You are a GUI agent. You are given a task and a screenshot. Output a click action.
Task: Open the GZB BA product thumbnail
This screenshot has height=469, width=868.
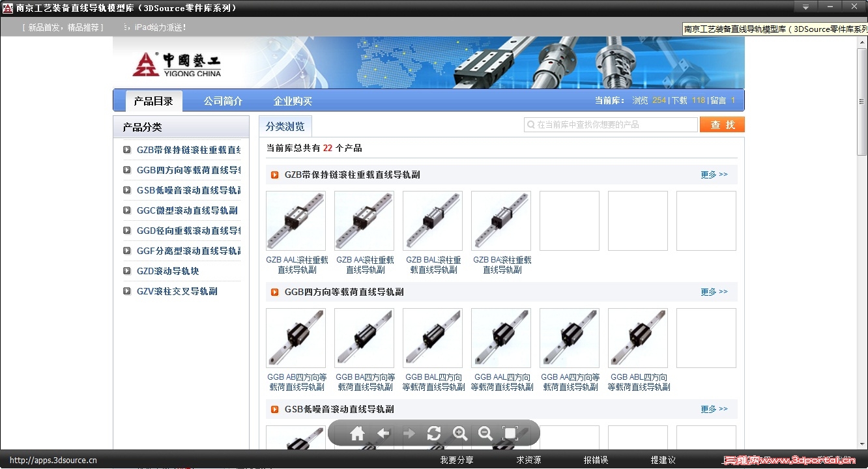(x=501, y=221)
